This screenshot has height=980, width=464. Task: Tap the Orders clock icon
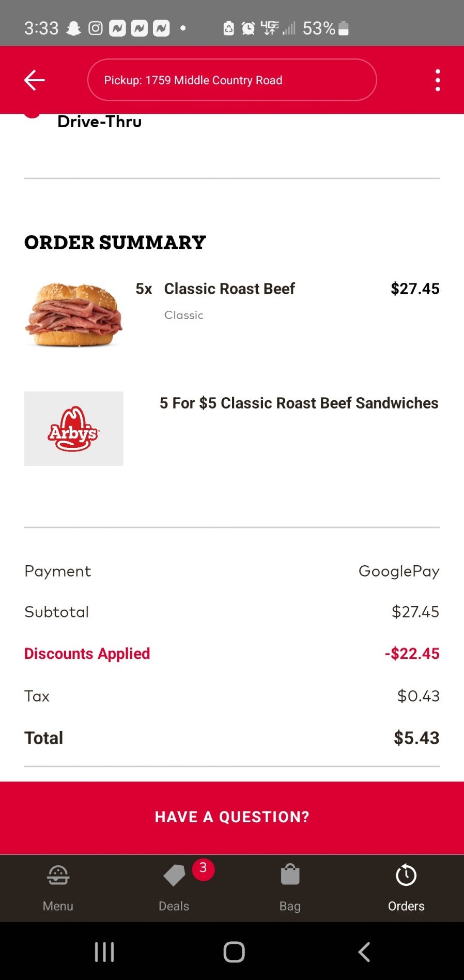[406, 876]
